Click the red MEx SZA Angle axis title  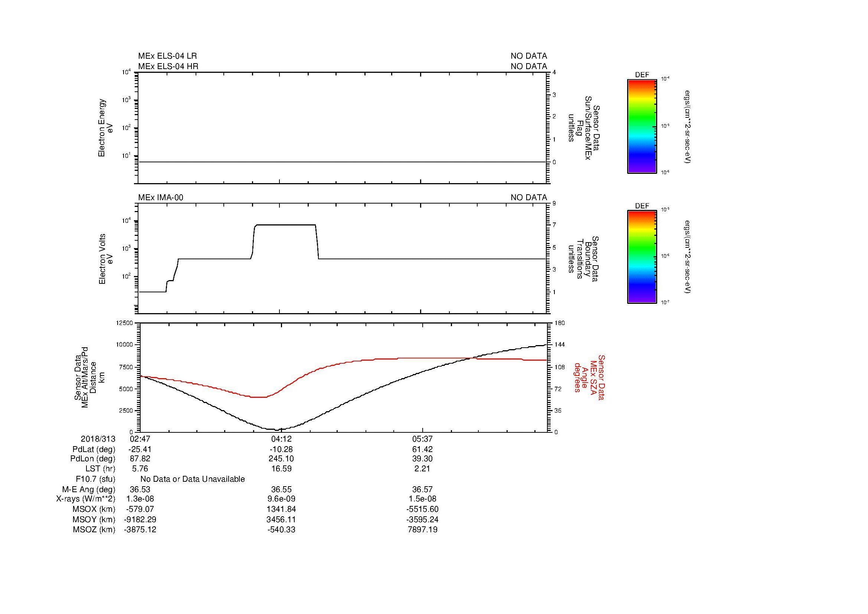click(x=589, y=377)
